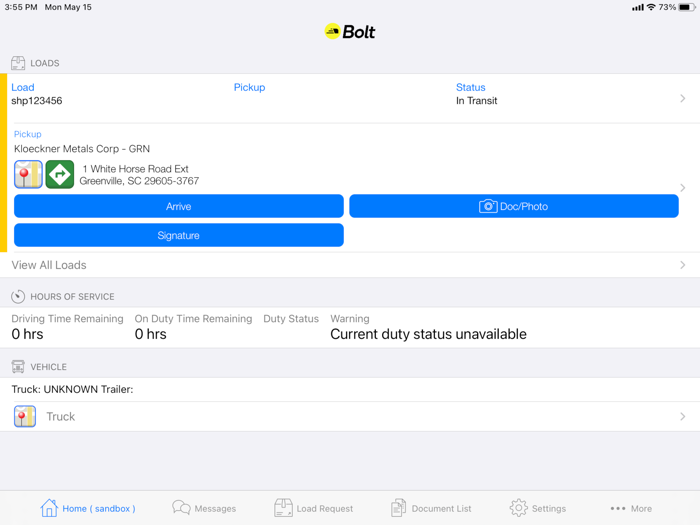Viewport: 700px width, 525px height.
Task: Tap the Settings gear icon
Action: [518, 508]
